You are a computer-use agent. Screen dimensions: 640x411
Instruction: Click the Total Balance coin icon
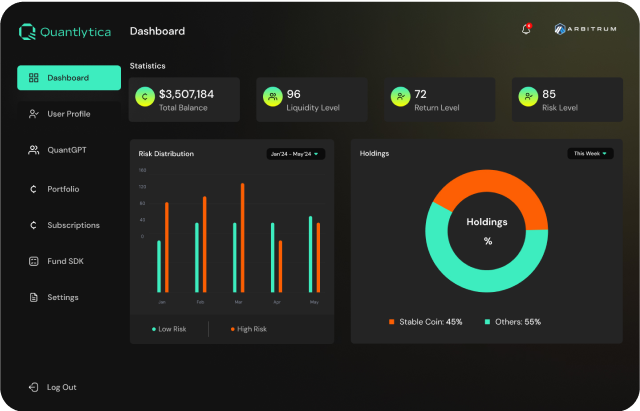143,98
